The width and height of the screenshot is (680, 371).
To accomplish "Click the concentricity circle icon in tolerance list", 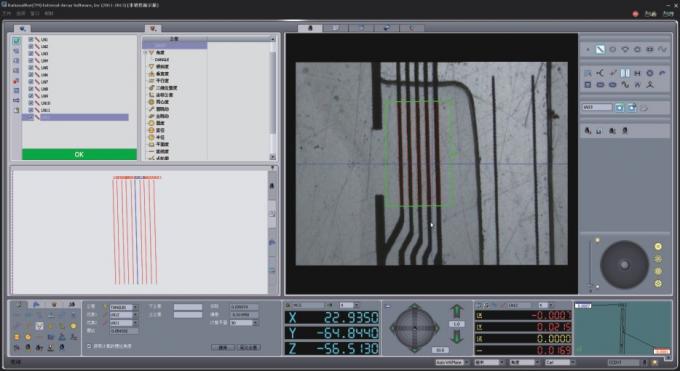I will click(x=151, y=102).
